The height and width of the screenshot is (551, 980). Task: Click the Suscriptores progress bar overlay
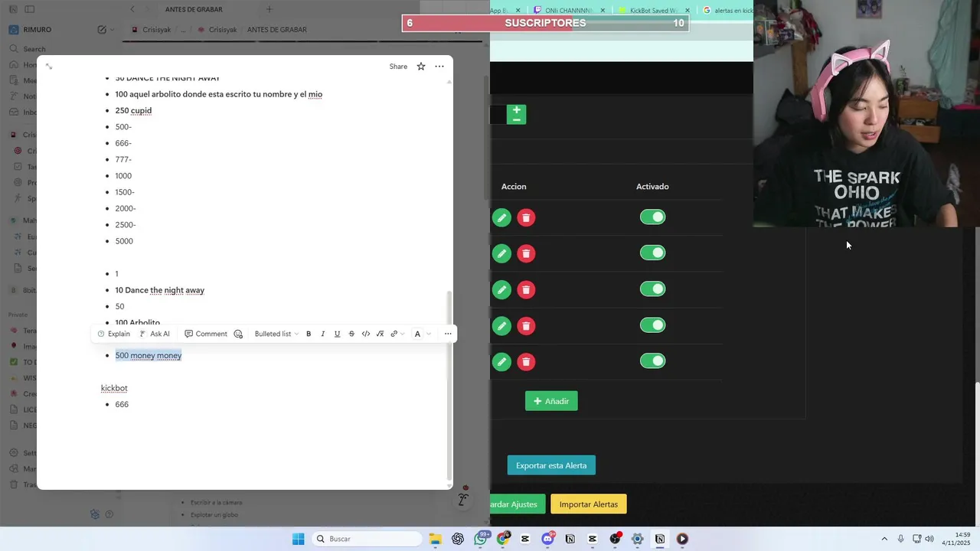click(545, 23)
